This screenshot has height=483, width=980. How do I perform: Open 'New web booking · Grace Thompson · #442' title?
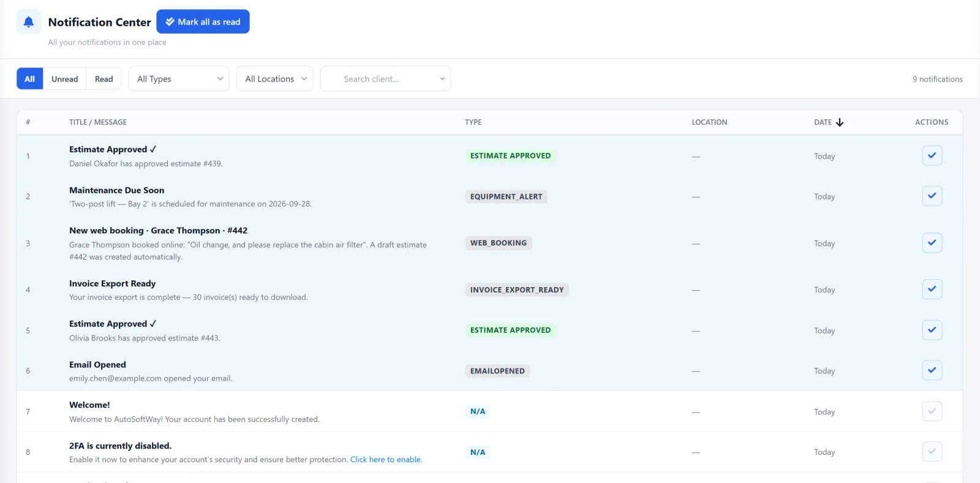tap(158, 231)
